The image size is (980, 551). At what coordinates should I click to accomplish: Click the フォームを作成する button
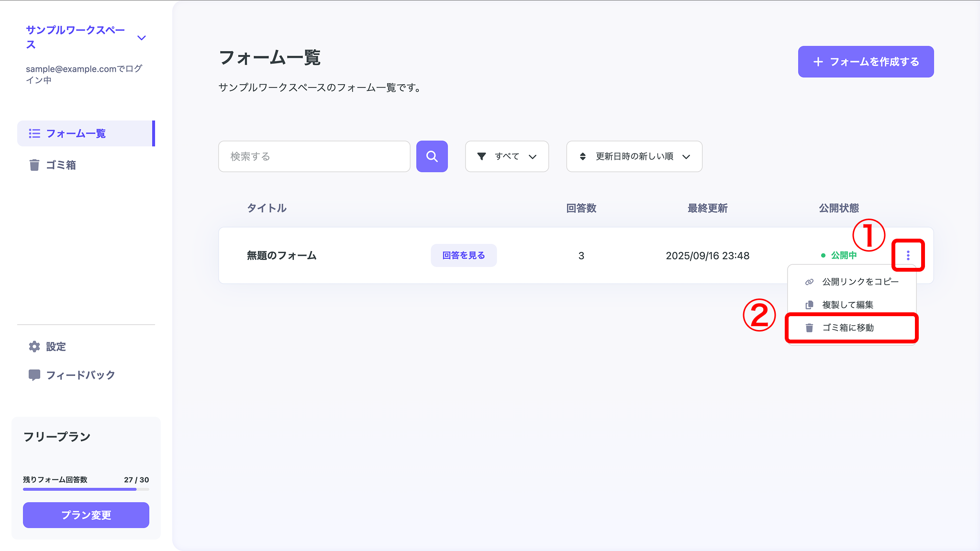coord(865,61)
